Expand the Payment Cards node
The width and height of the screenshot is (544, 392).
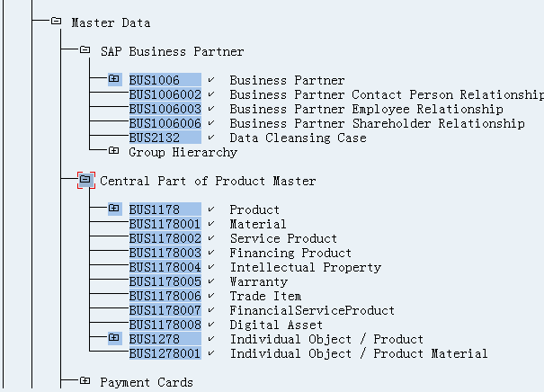click(85, 381)
